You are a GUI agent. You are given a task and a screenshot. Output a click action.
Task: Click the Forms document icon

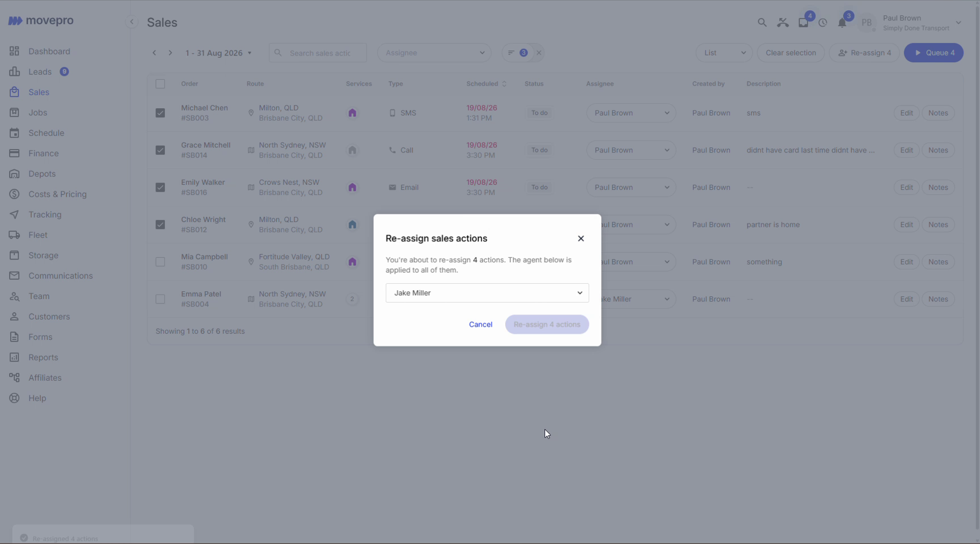click(x=15, y=337)
